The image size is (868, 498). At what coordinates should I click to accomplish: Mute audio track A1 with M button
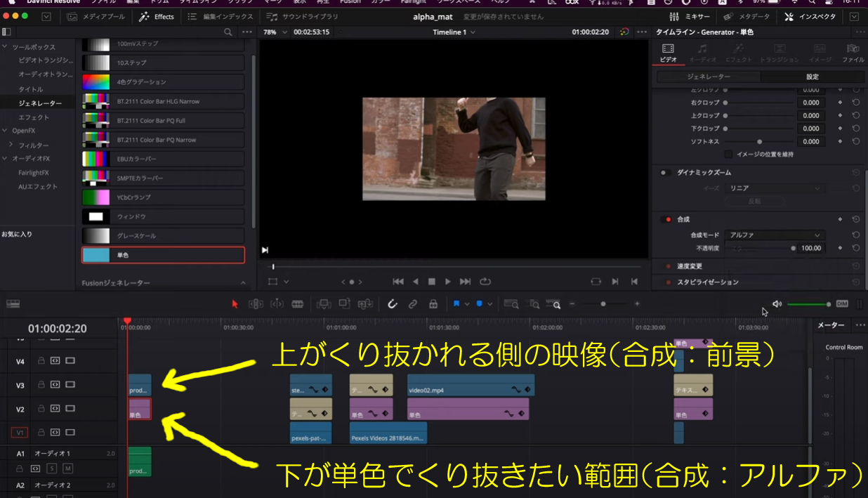pyautogui.click(x=68, y=468)
